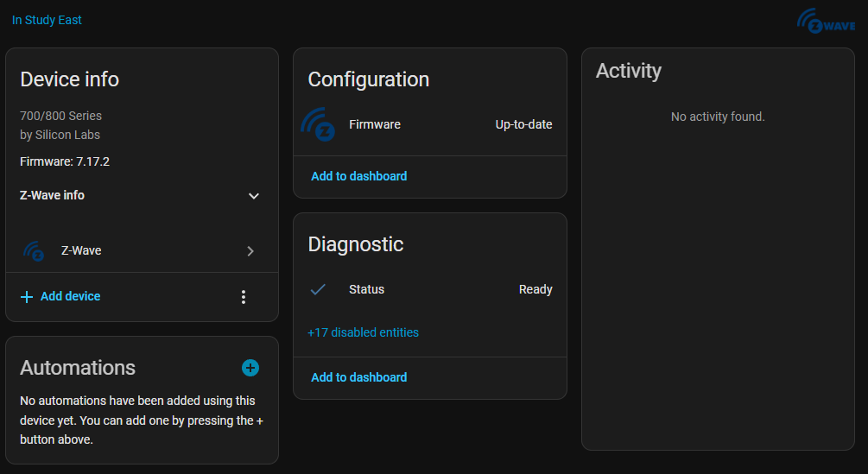Click the Z-Wave integration icon in Device info

click(34, 251)
